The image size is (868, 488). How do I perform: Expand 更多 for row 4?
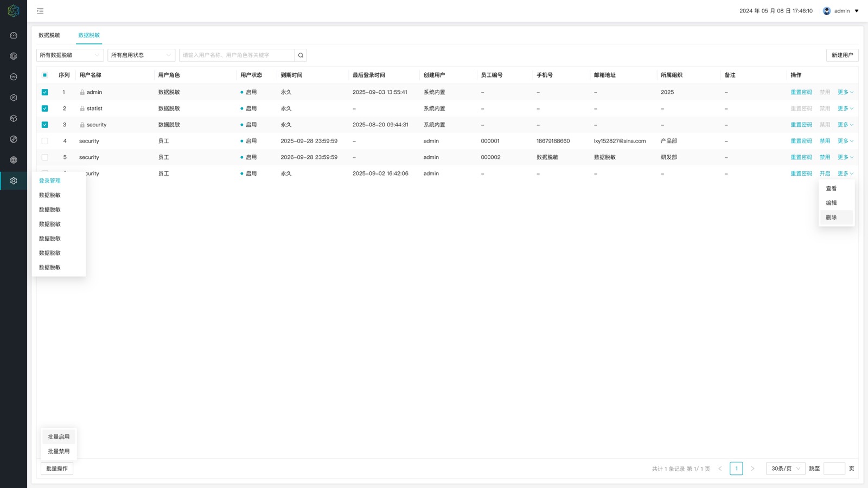click(845, 141)
